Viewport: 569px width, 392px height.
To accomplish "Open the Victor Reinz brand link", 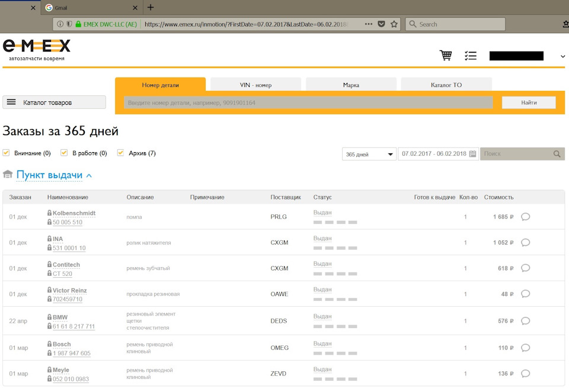I will click(70, 290).
